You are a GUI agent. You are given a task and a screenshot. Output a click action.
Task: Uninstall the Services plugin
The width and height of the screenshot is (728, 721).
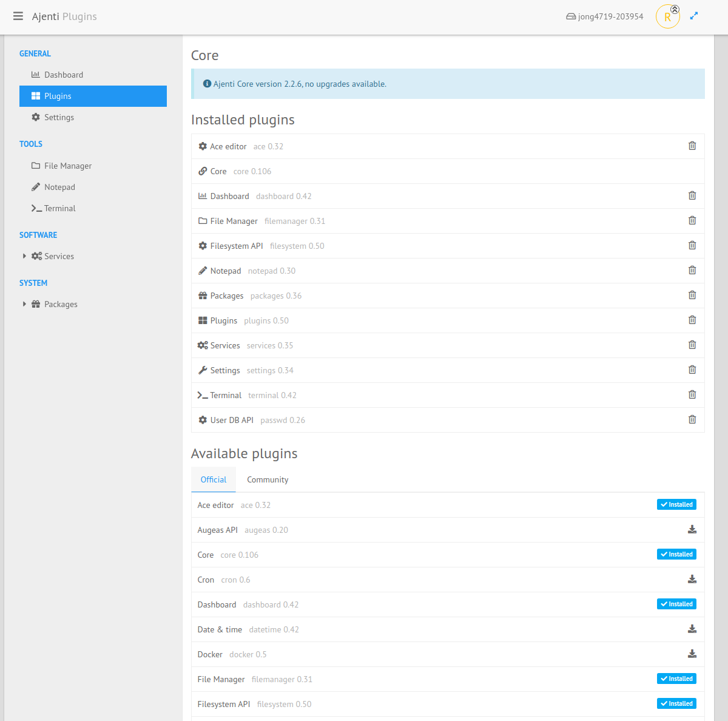click(x=692, y=345)
